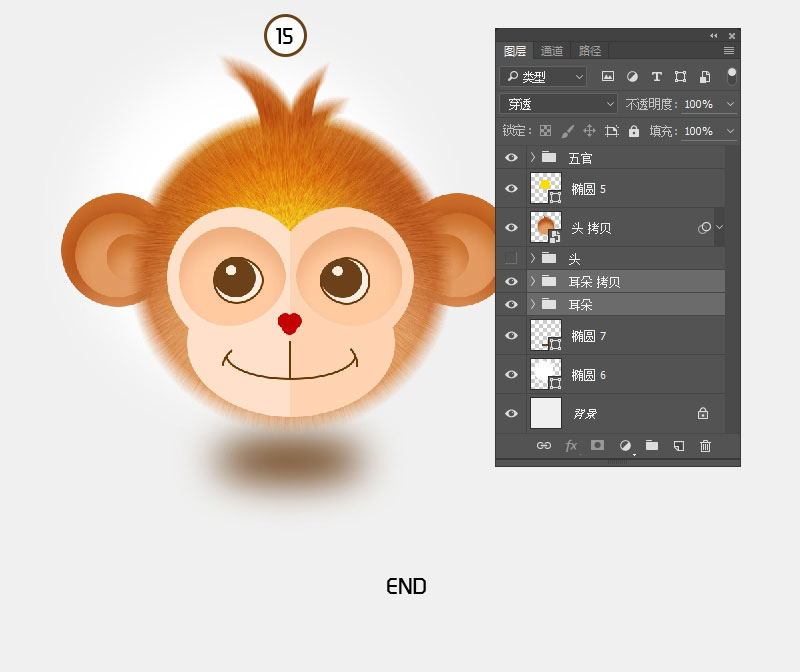Select the 椭圆 6 layer thumbnail
Screen dimensions: 800x672
546,374
